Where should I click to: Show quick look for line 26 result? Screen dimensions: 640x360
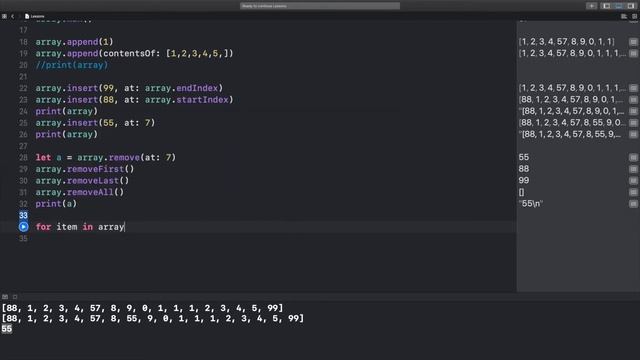coord(633,134)
